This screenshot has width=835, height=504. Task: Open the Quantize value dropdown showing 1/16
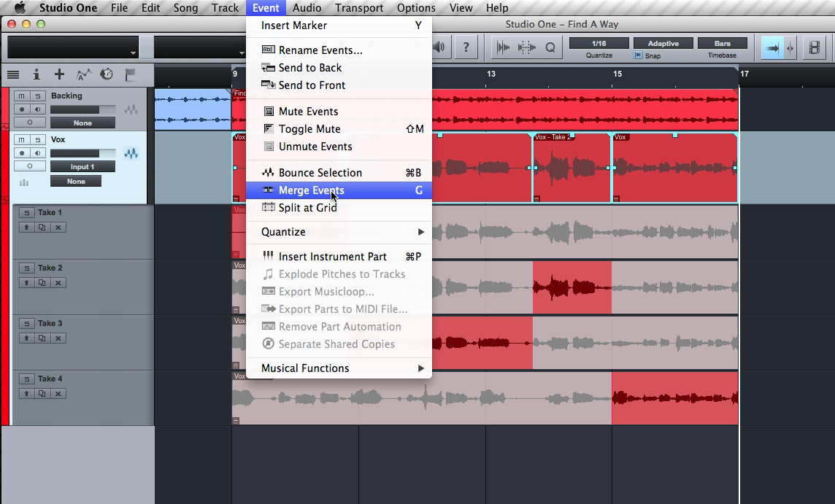pyautogui.click(x=599, y=44)
